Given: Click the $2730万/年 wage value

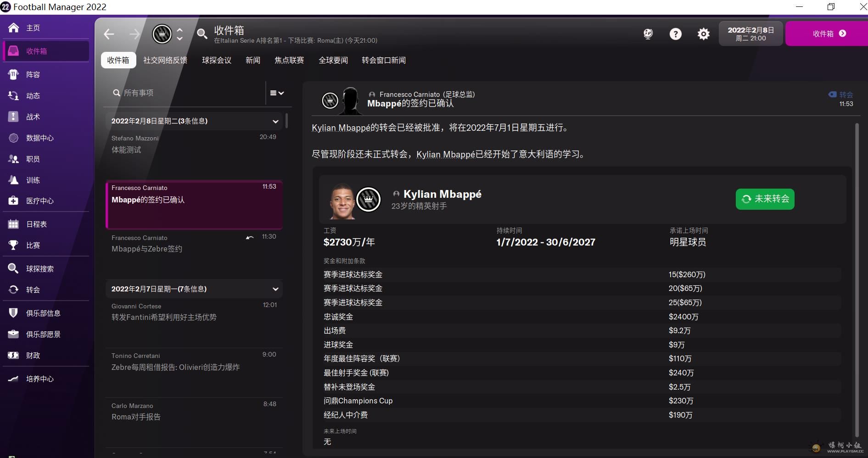Looking at the screenshot, I should click(349, 242).
